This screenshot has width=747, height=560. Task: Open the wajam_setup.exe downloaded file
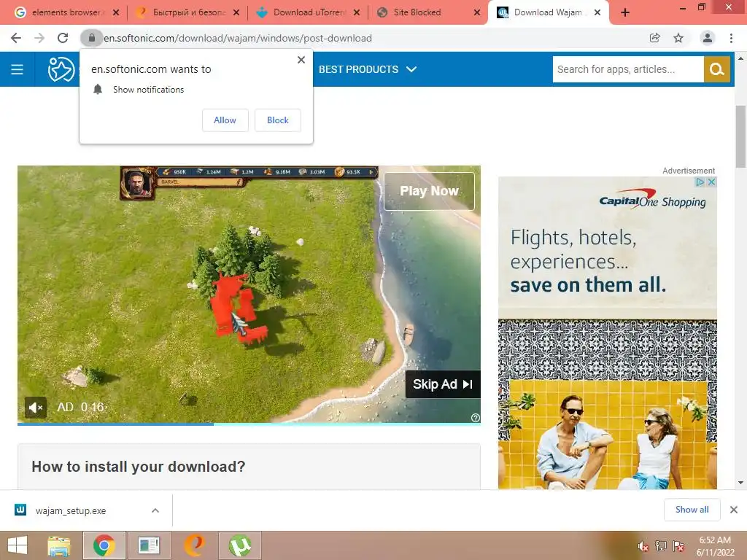click(71, 510)
